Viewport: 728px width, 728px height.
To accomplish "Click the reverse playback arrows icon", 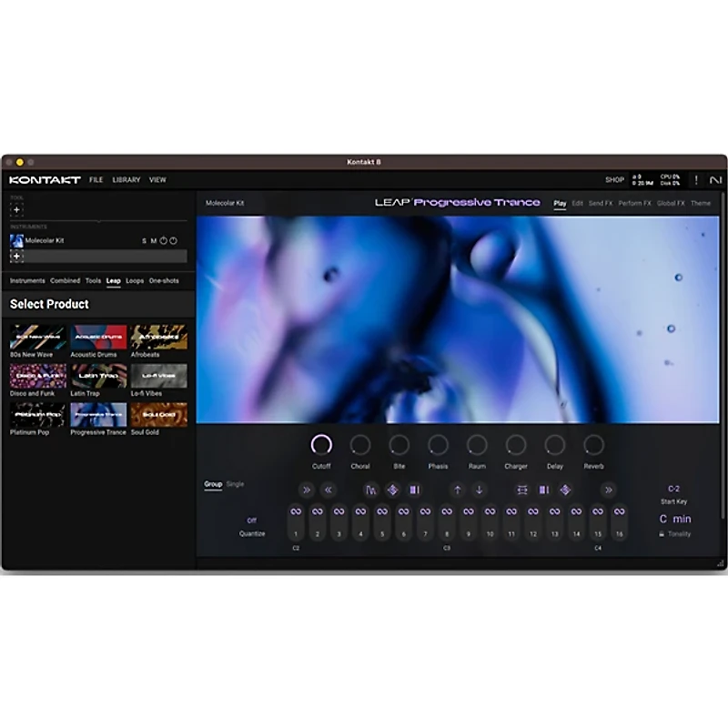I will [327, 488].
